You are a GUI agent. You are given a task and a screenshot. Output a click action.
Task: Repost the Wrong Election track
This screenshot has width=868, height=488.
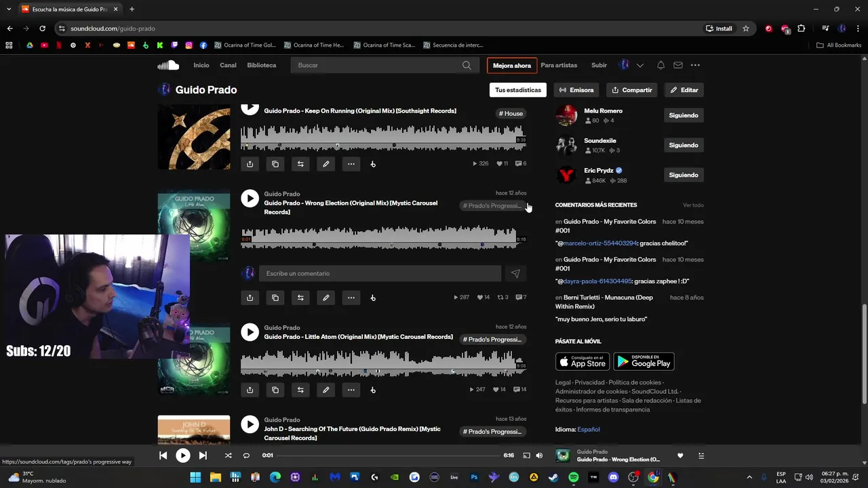click(300, 298)
